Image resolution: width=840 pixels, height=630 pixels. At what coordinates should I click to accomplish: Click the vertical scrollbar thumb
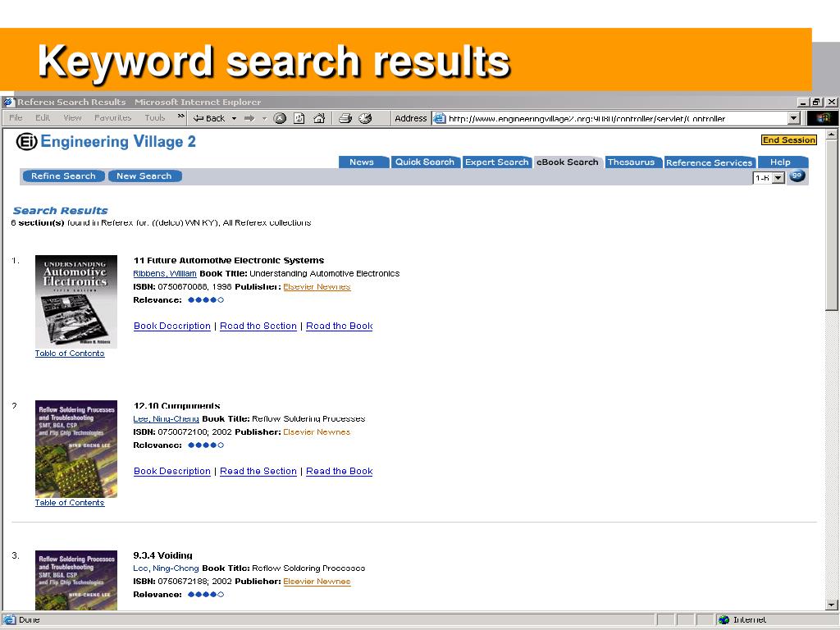(831, 225)
